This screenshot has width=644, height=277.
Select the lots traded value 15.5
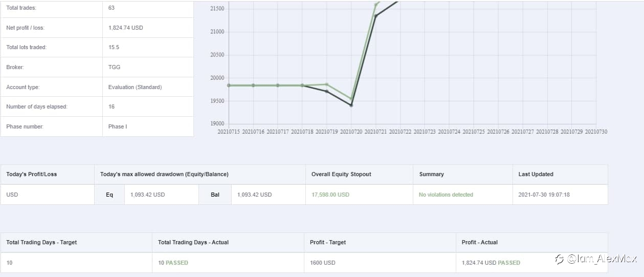tap(114, 47)
